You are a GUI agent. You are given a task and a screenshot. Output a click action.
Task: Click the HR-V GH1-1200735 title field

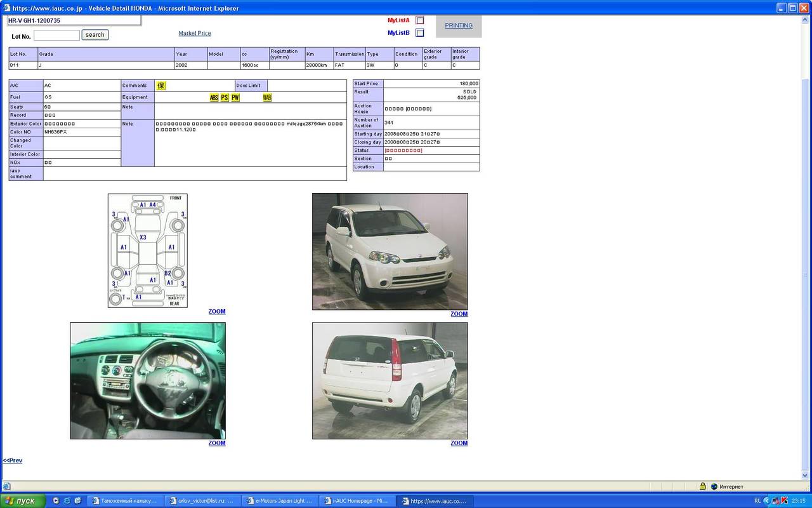coord(74,20)
